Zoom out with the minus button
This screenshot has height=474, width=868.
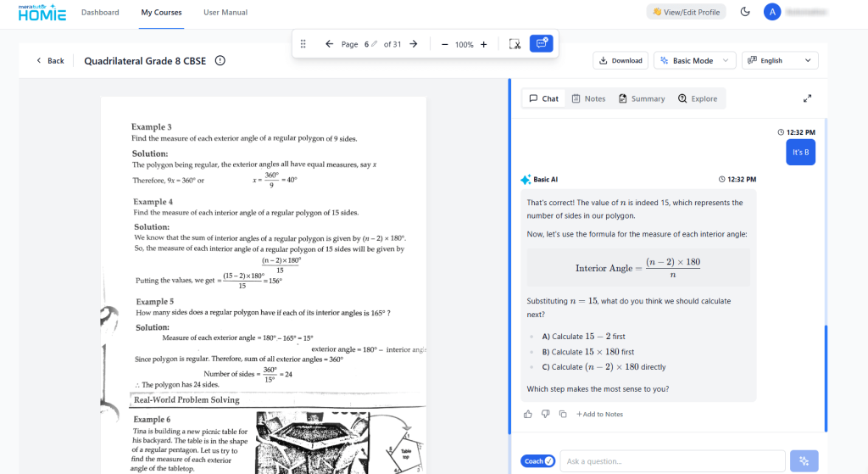(x=444, y=44)
